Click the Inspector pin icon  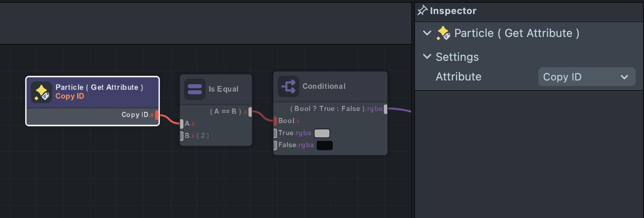[x=422, y=11]
